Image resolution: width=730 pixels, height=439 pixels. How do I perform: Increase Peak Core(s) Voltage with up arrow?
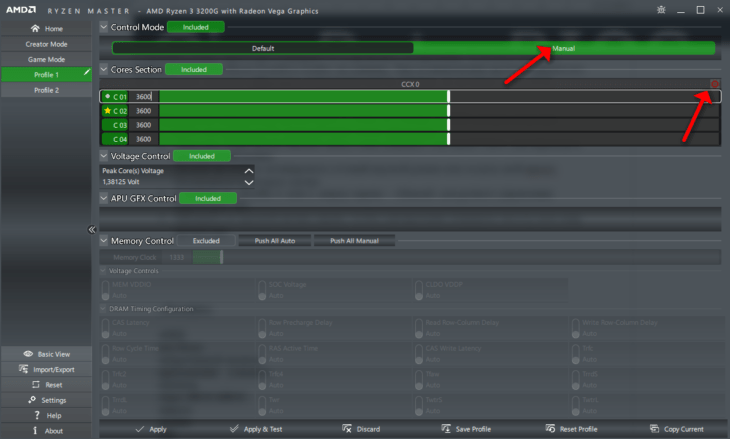coord(249,171)
